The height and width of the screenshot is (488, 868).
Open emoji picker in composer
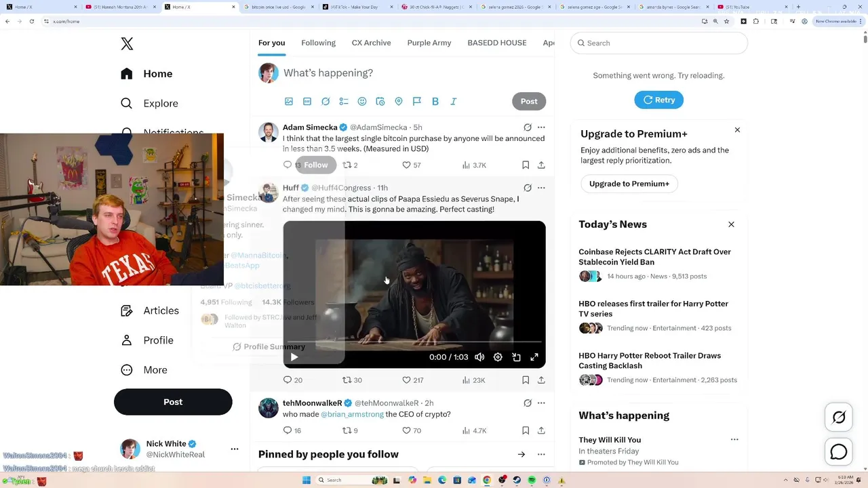point(362,102)
